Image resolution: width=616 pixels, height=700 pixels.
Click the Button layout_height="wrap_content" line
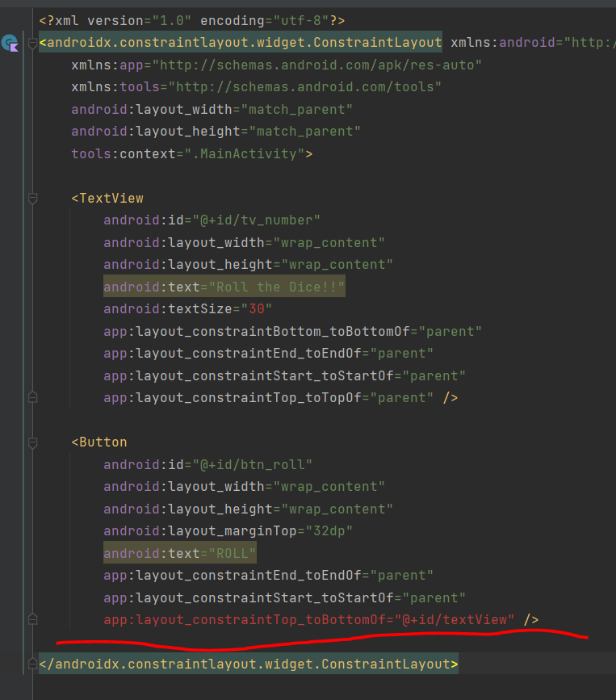tap(248, 509)
